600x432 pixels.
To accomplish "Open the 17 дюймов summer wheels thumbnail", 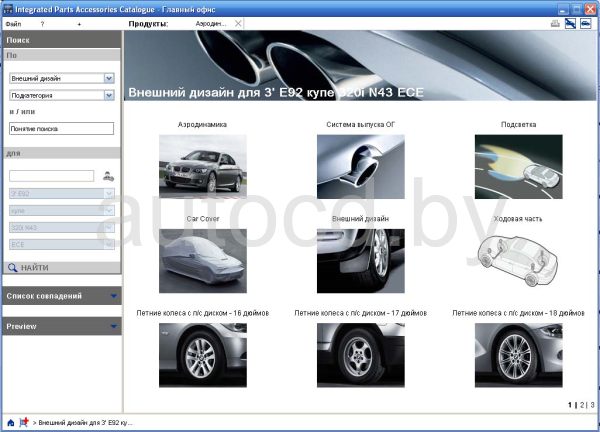I will point(360,355).
